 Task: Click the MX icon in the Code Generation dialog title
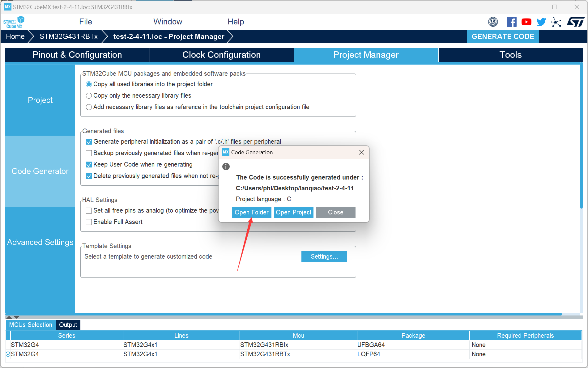click(x=226, y=152)
